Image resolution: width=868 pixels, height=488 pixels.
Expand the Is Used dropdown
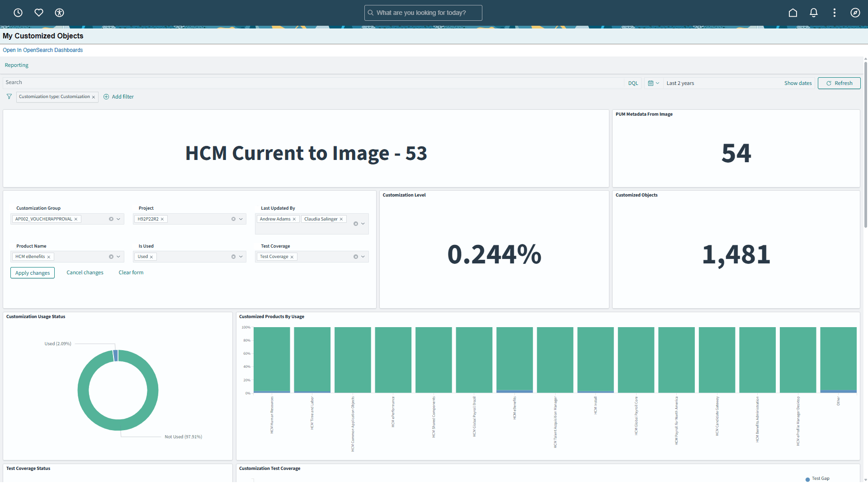241,257
